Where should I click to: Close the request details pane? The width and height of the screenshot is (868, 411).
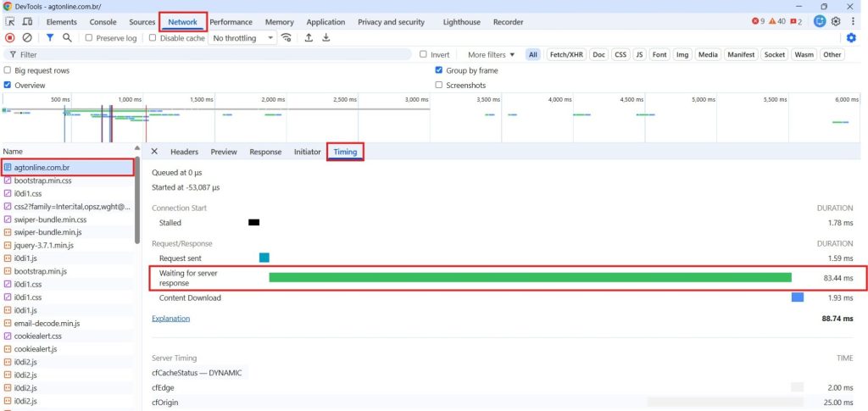pos(154,152)
